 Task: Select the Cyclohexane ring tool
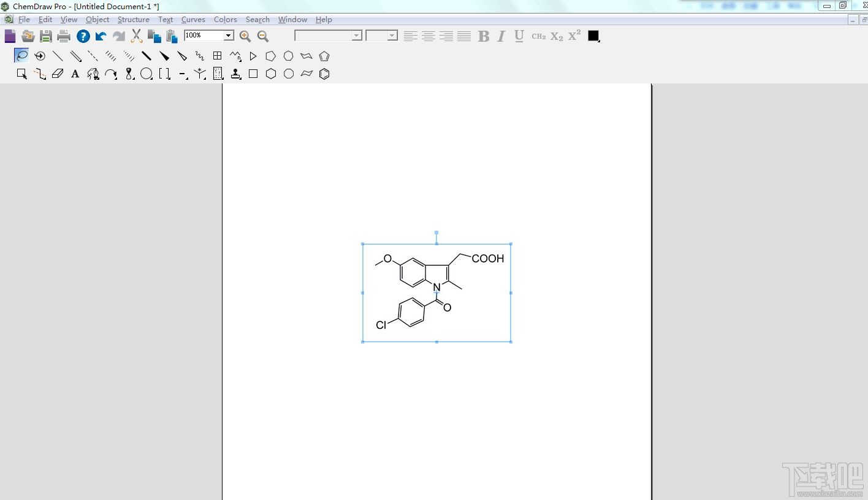(x=271, y=74)
